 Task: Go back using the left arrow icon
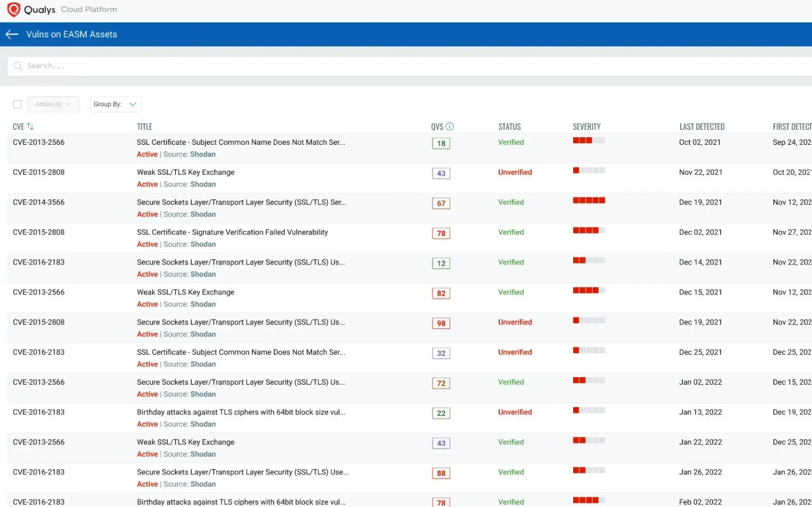coord(12,34)
